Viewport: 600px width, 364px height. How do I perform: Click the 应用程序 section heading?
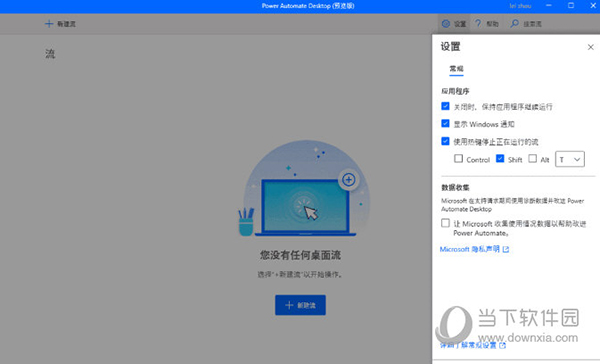(455, 91)
